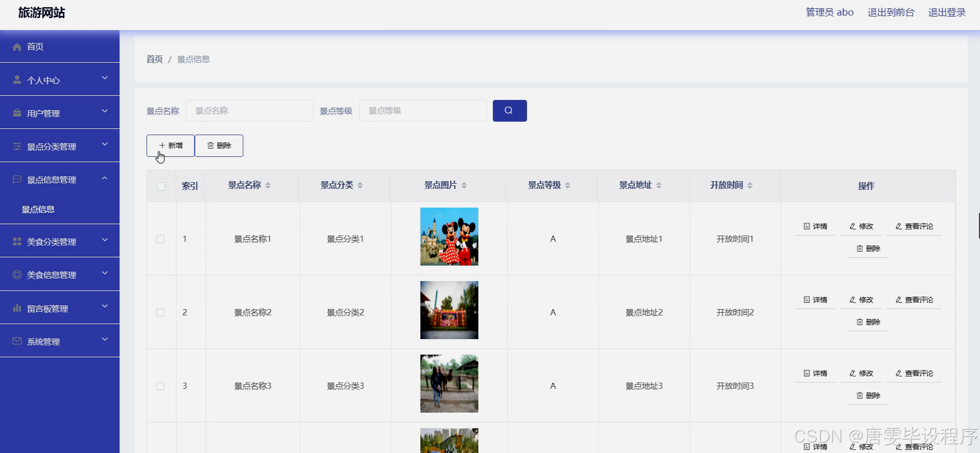Sort by 景点分类 column arrows
This screenshot has width=980, height=453.
click(x=360, y=185)
